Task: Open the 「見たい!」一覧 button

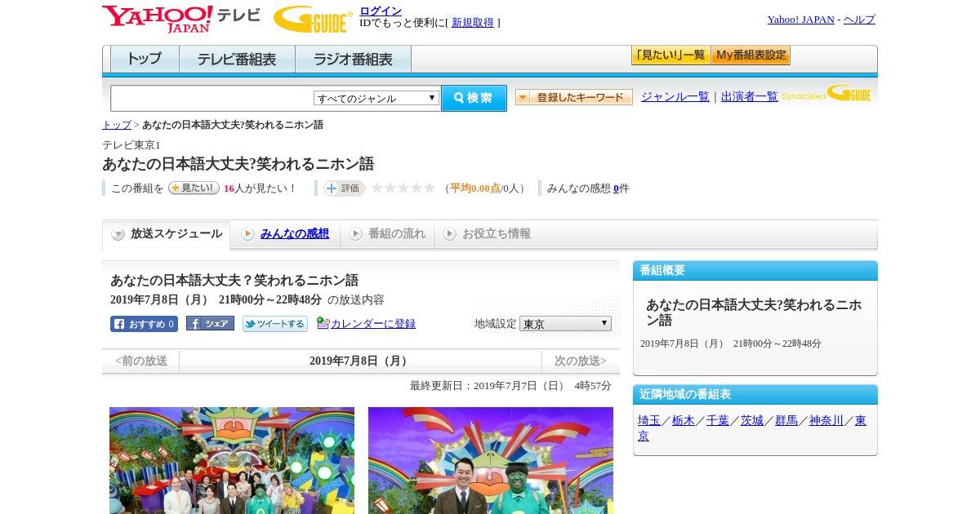Action: point(671,55)
